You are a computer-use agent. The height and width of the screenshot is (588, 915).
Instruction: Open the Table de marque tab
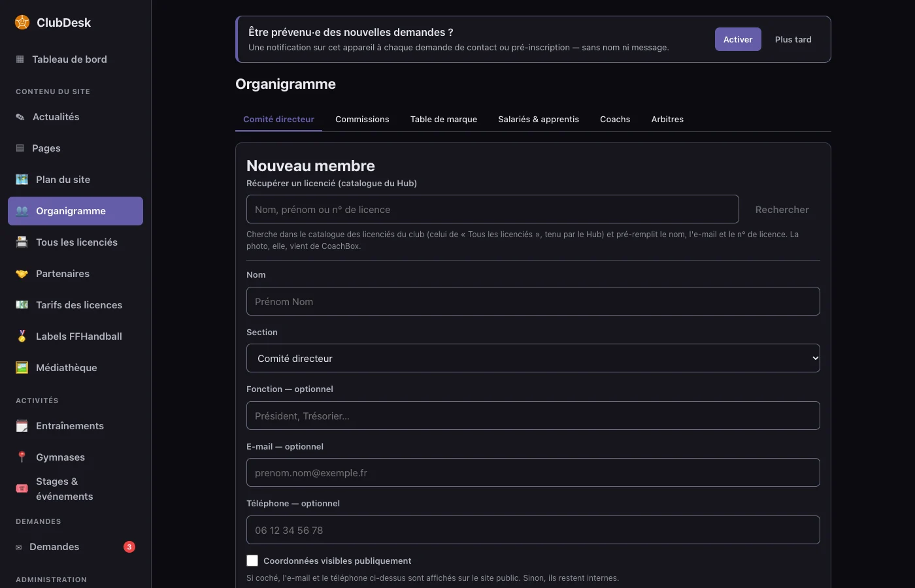pos(444,119)
